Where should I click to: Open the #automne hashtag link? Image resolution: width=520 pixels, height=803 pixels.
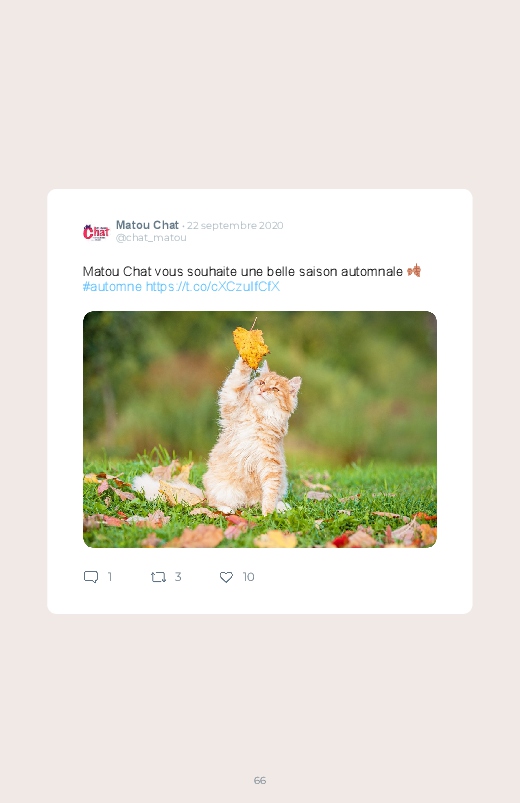tap(112, 286)
